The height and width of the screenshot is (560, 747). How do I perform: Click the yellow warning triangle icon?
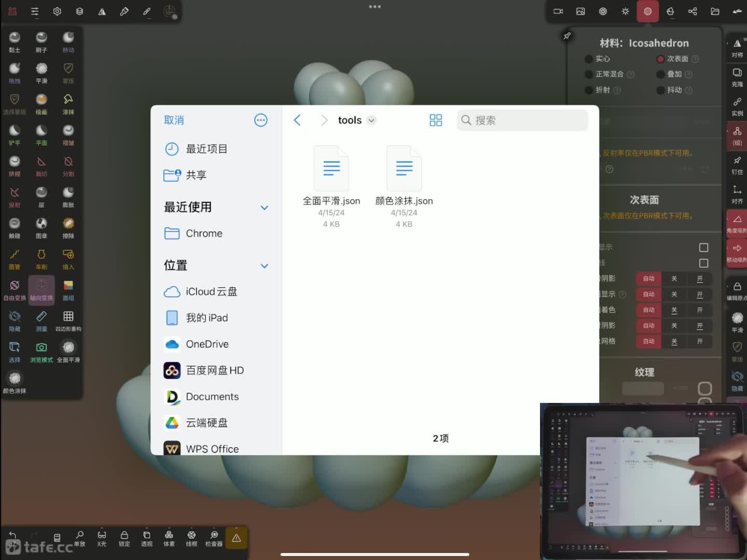click(237, 538)
